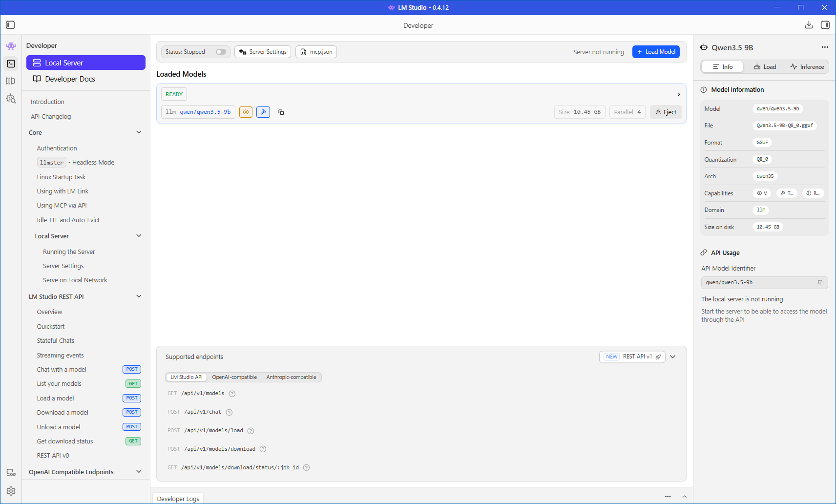Open Idle TTL and Auto-Evict doc
The height and width of the screenshot is (504, 836).
click(x=68, y=220)
